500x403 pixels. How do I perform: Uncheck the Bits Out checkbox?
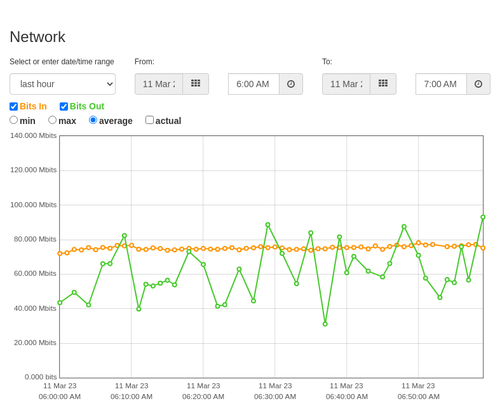point(64,106)
